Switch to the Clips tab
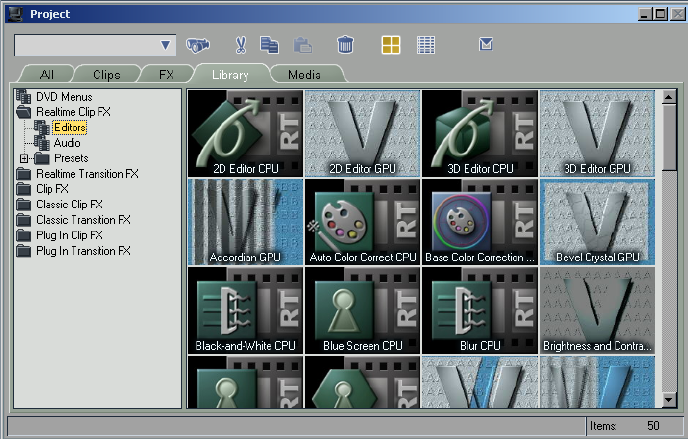The image size is (688, 439). point(106,75)
